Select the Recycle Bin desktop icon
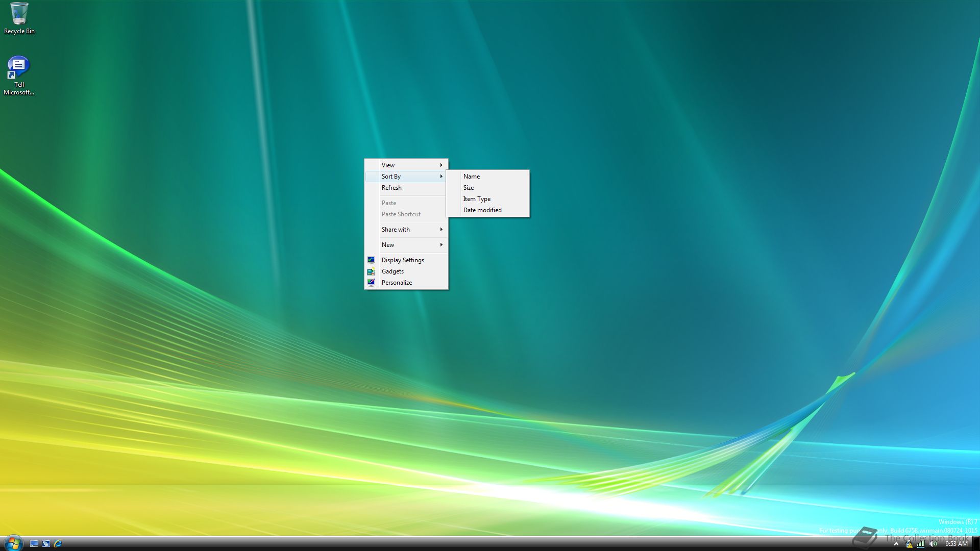Image resolution: width=980 pixels, height=551 pixels. 19,18
